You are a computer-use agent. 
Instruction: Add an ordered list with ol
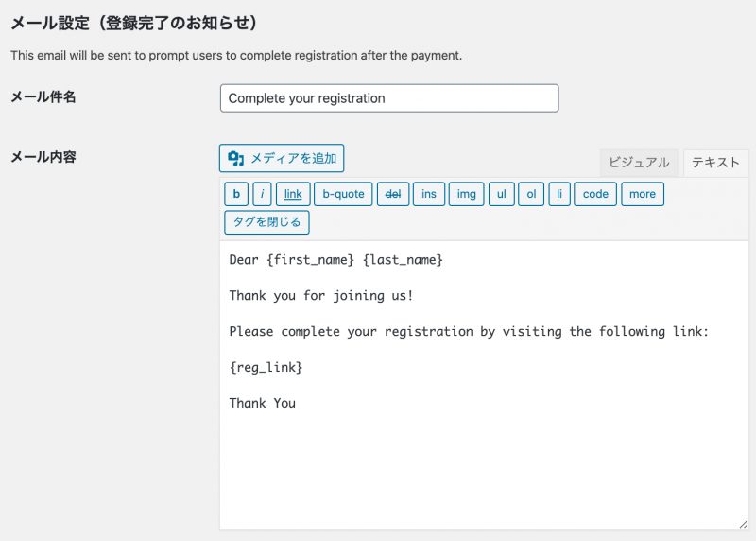[530, 194]
